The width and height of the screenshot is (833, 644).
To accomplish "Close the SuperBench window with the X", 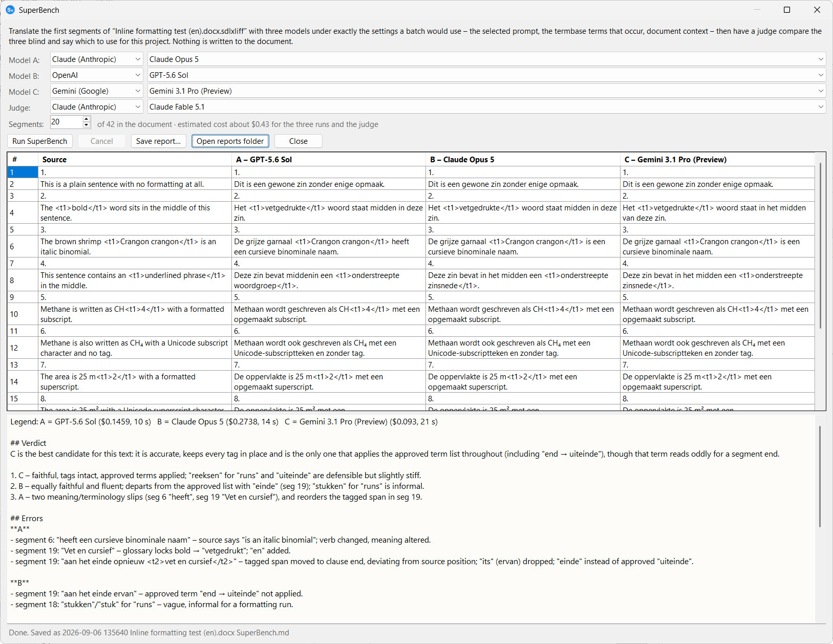I will coord(817,10).
